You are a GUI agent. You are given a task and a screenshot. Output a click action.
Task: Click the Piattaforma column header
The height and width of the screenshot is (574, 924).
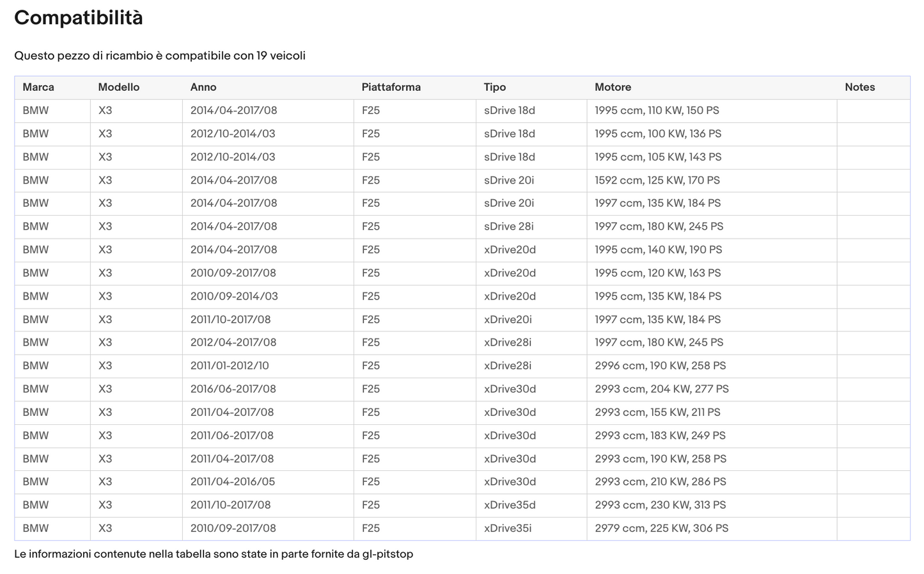point(391,87)
